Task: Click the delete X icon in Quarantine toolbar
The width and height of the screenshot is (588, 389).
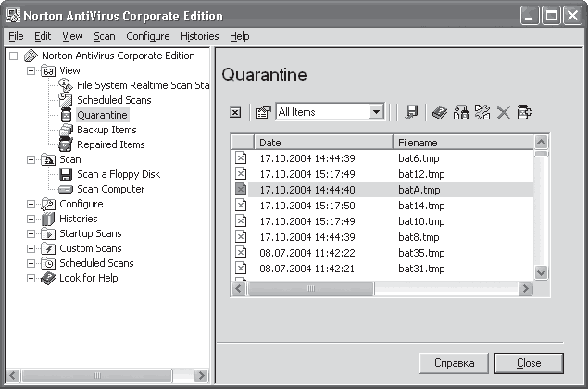Action: pos(503,112)
